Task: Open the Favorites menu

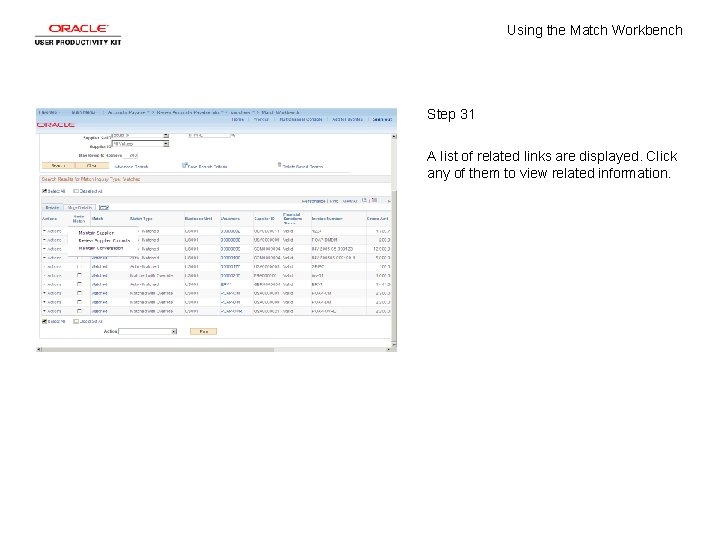Action: [49, 112]
